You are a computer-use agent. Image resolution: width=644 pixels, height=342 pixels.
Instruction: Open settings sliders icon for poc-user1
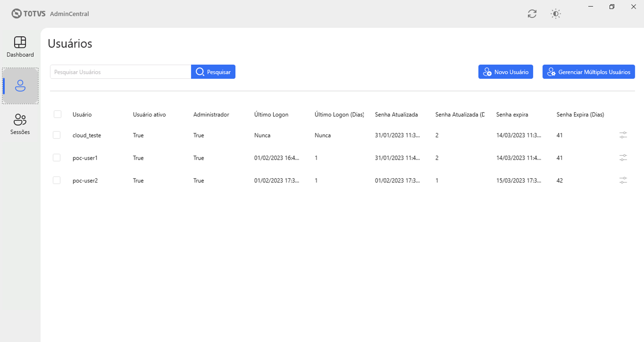(x=623, y=158)
